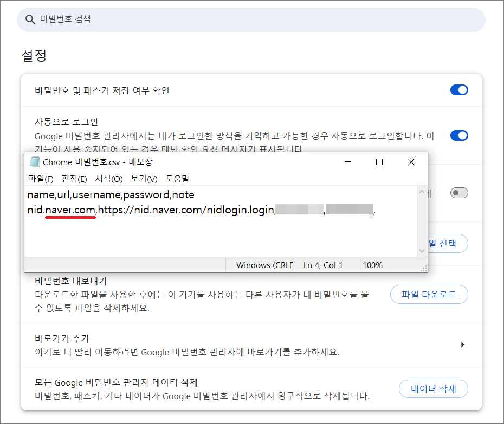Image resolution: width=504 pixels, height=424 pixels.
Task: Click the Notepad icon in the title bar
Action: coord(34,162)
